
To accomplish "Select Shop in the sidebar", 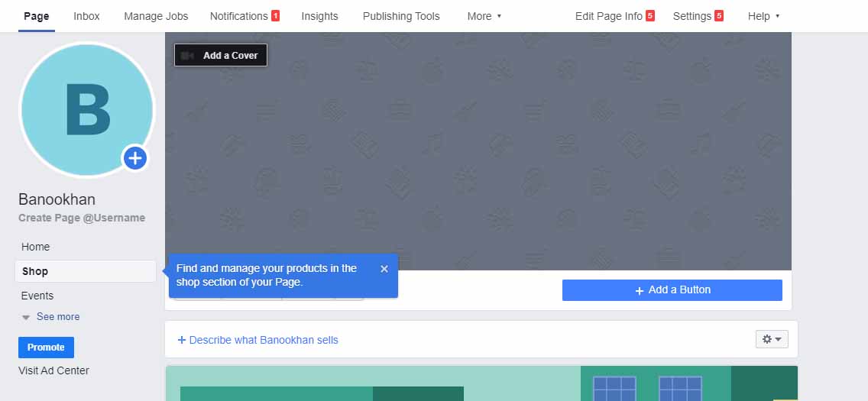I will pos(86,271).
